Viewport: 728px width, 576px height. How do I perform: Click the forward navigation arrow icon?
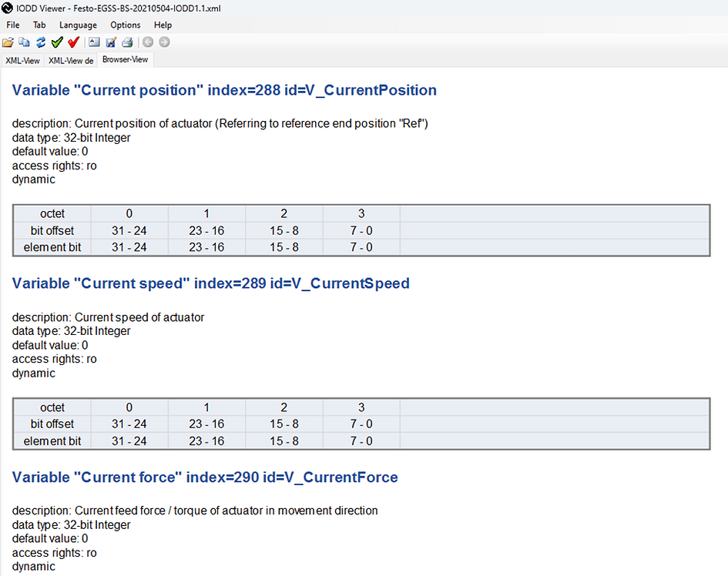(163, 42)
